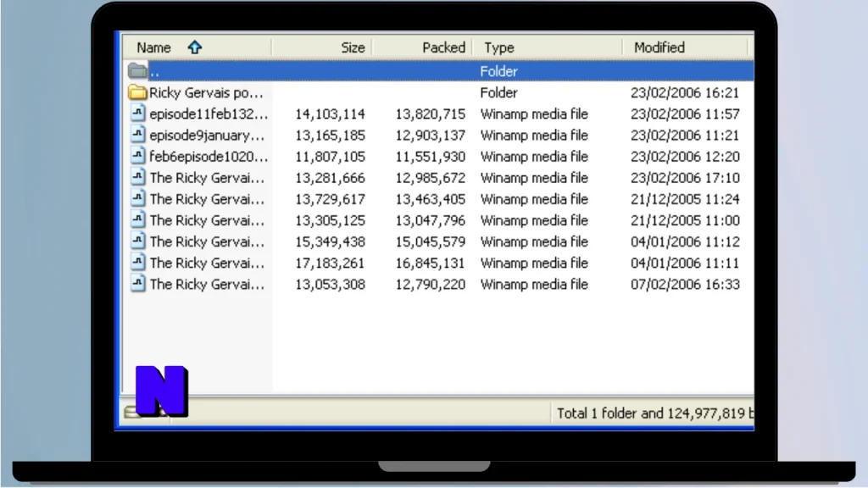Click the modified date 23/02/2006 11:21
868x488 pixels.
685,136
